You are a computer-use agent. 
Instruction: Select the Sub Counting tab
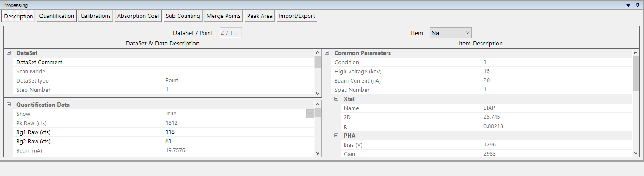(183, 16)
